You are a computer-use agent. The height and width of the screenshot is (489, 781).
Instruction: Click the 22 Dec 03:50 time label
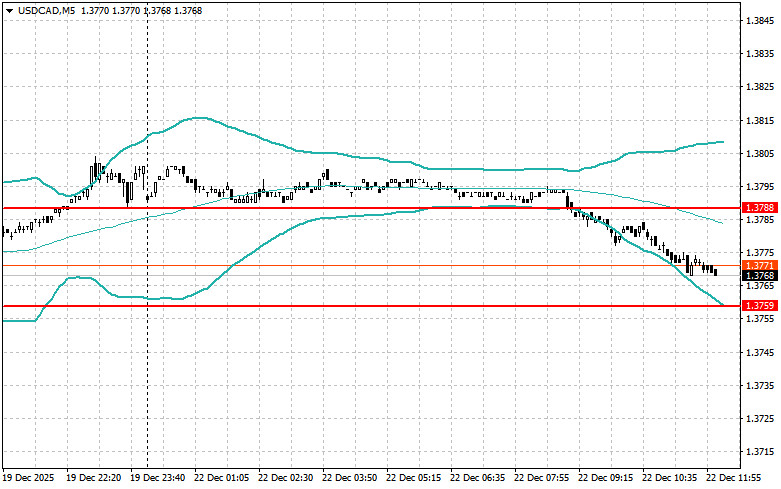(349, 478)
